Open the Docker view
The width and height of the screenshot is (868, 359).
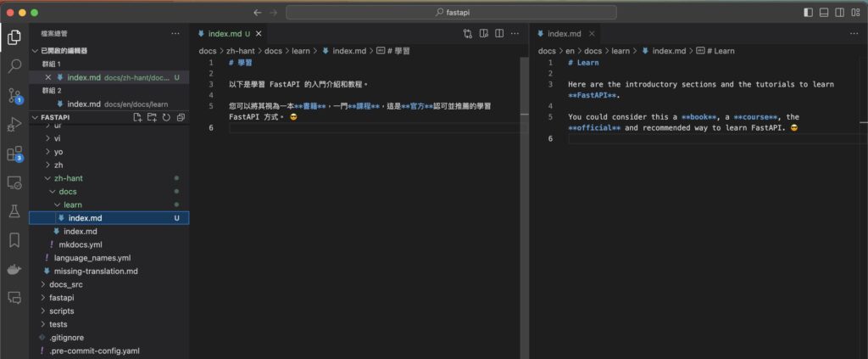click(14, 269)
